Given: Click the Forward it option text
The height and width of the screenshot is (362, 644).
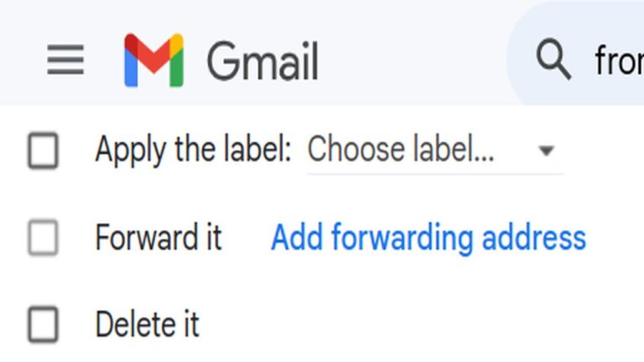Looking at the screenshot, I should [158, 237].
